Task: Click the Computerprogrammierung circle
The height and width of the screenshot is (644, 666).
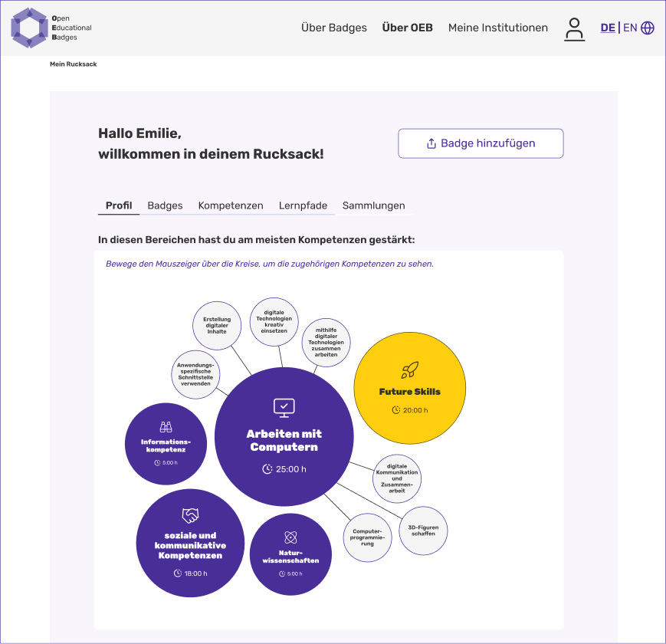Action: tap(367, 537)
